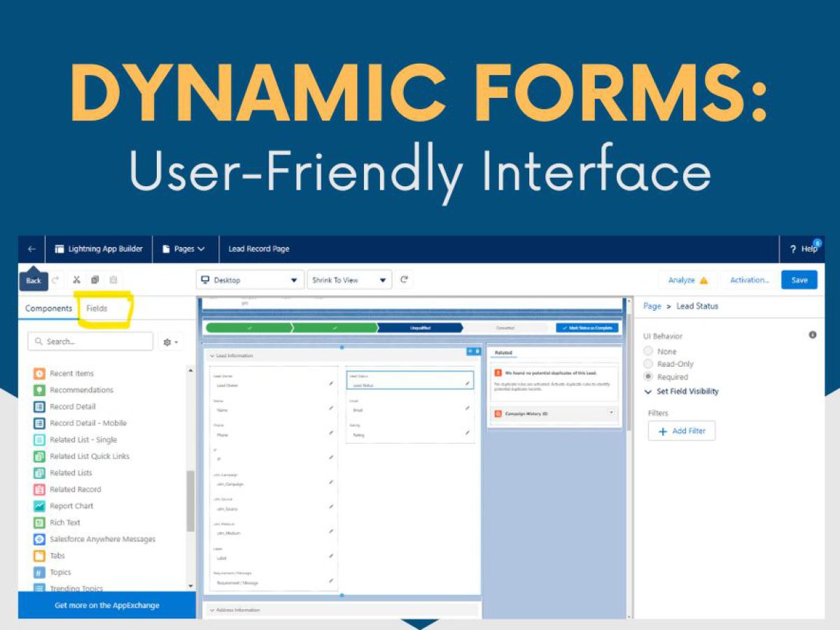Click the back arrow in the header
This screenshot has width=840, height=630.
pos(31,249)
